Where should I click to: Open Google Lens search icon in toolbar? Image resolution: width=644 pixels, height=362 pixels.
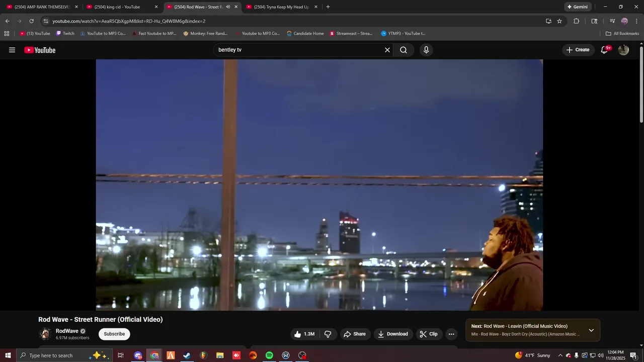pos(594,21)
